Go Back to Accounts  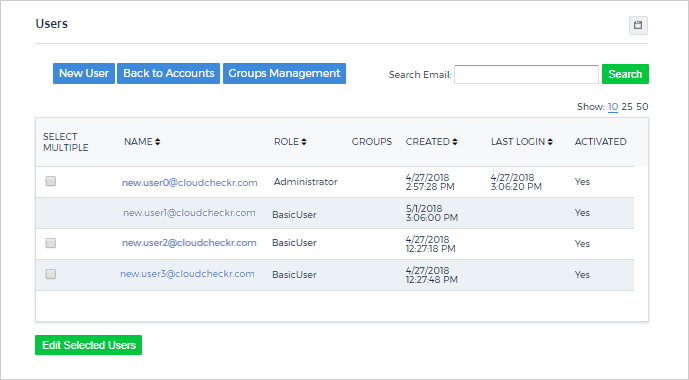168,73
